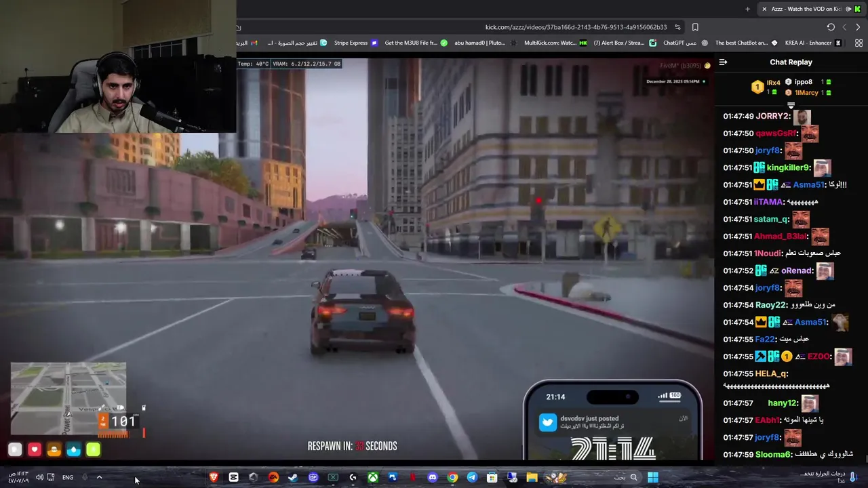Viewport: 868px width, 488px height.
Task: Click the blue water thirst HUD icon
Action: tap(74, 449)
